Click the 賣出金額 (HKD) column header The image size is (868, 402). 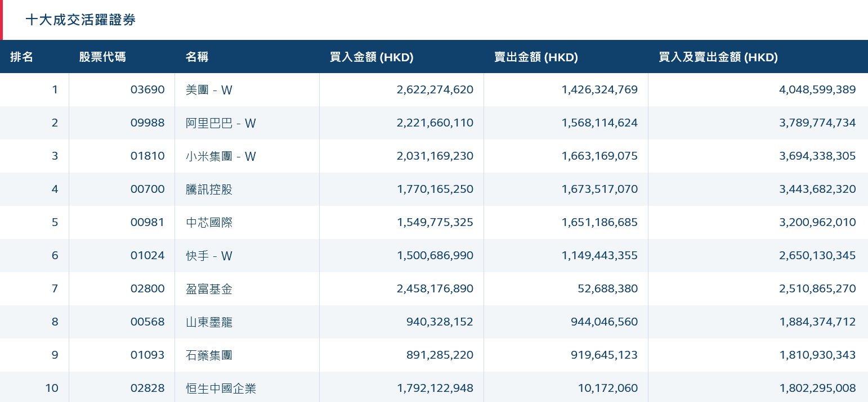[x=536, y=57]
